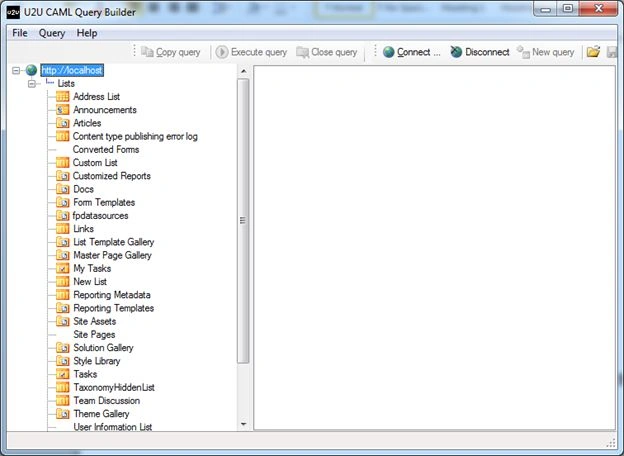This screenshot has height=456, width=624.
Task: Click the open folder toolbar icon
Action: pos(593,52)
